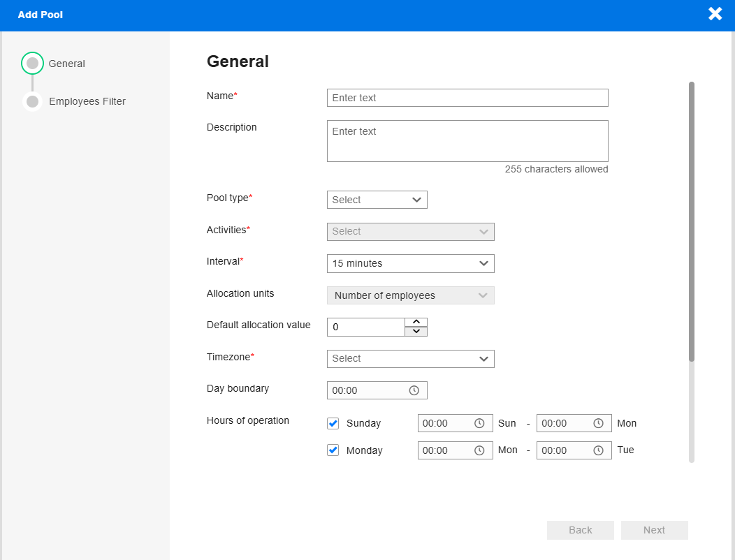735x560 pixels.
Task: Click the Sunday start time field
Action: (x=455, y=423)
